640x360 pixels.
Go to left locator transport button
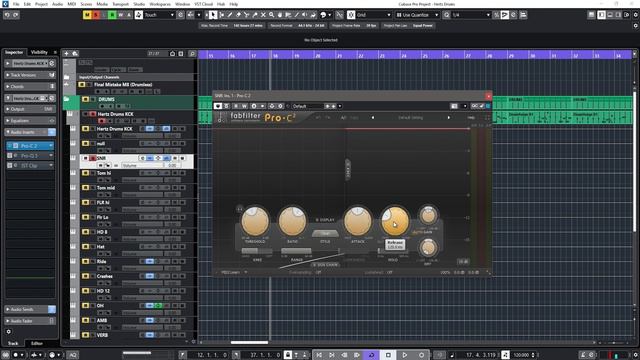click(319, 355)
